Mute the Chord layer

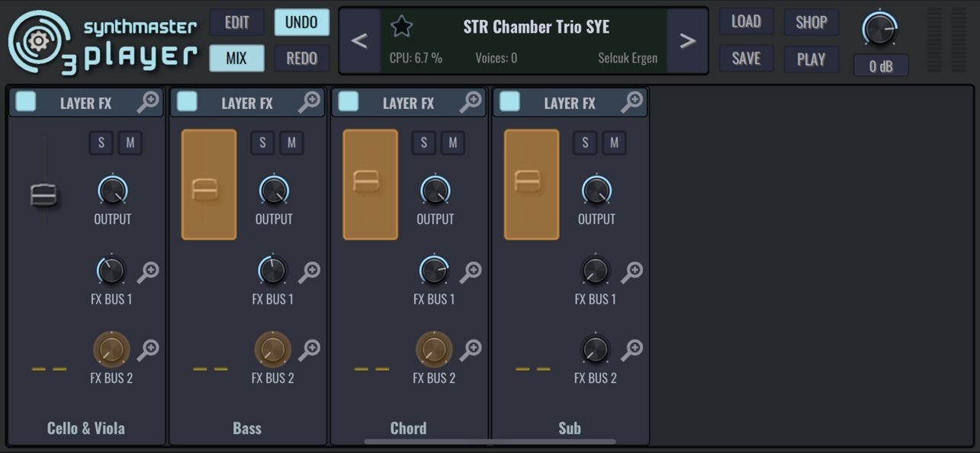[453, 143]
